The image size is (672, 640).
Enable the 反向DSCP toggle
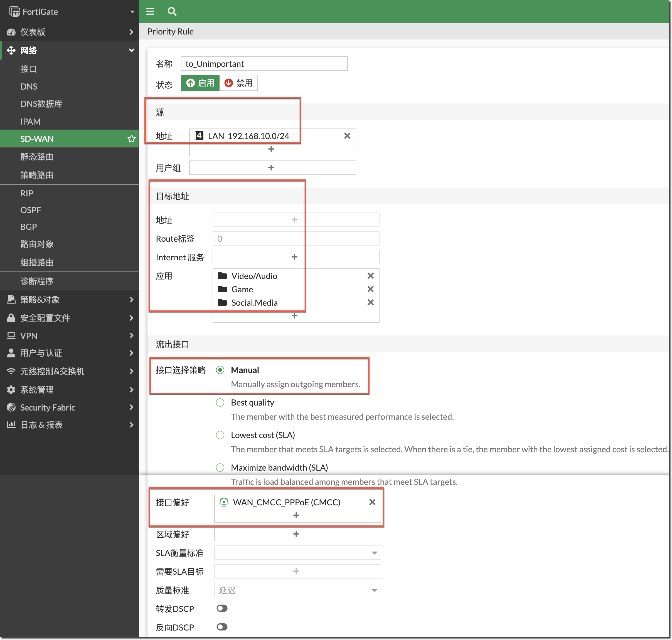(222, 627)
